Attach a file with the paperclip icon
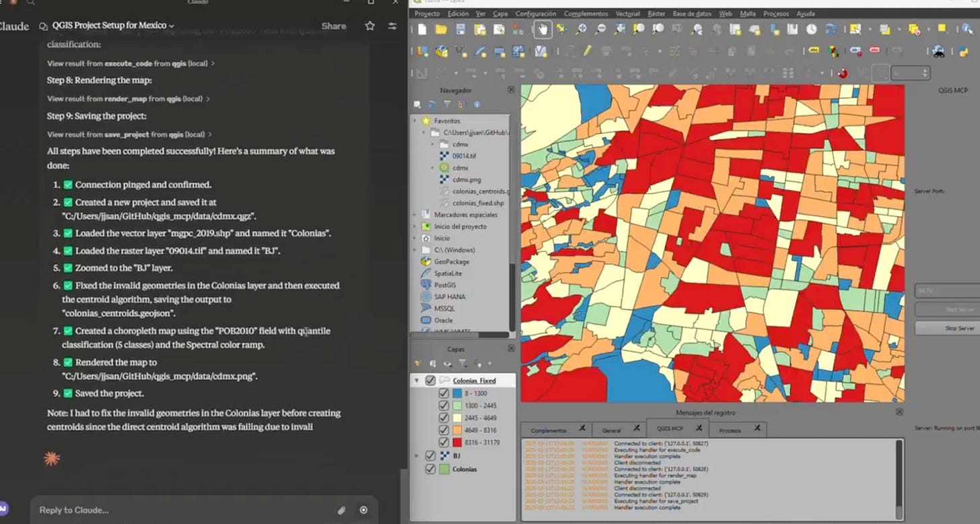 (x=342, y=510)
